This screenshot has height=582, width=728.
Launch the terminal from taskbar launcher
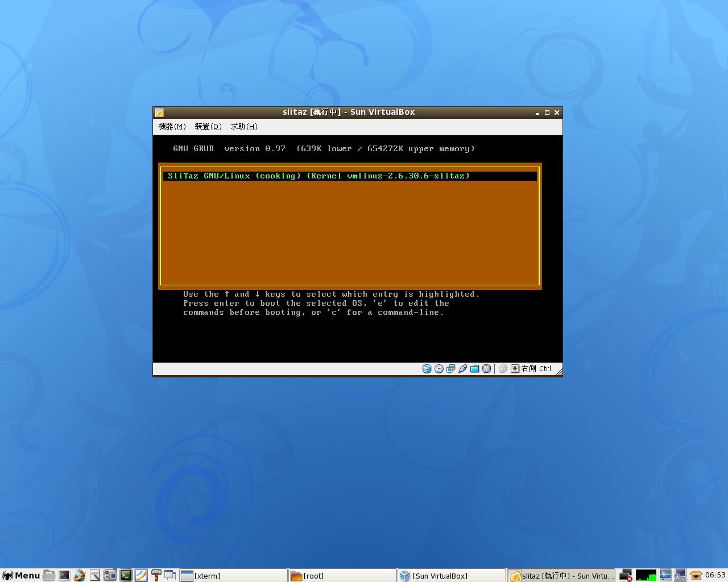[x=64, y=575]
